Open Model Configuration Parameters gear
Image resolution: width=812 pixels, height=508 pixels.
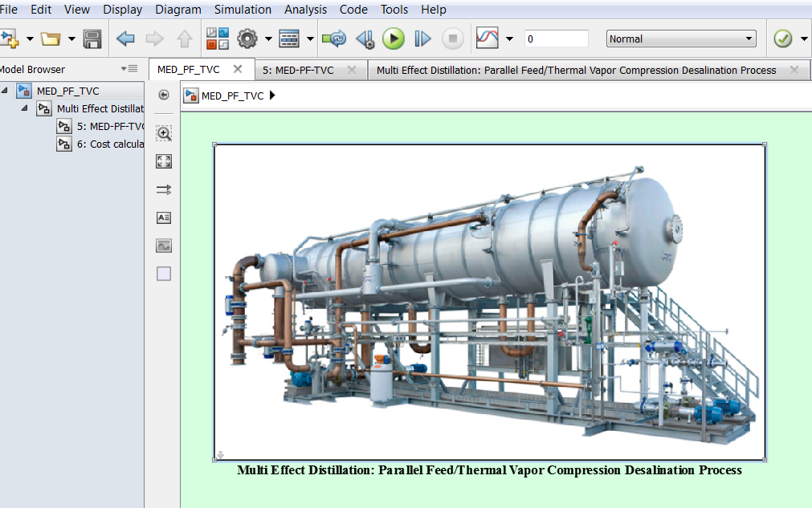(246, 38)
